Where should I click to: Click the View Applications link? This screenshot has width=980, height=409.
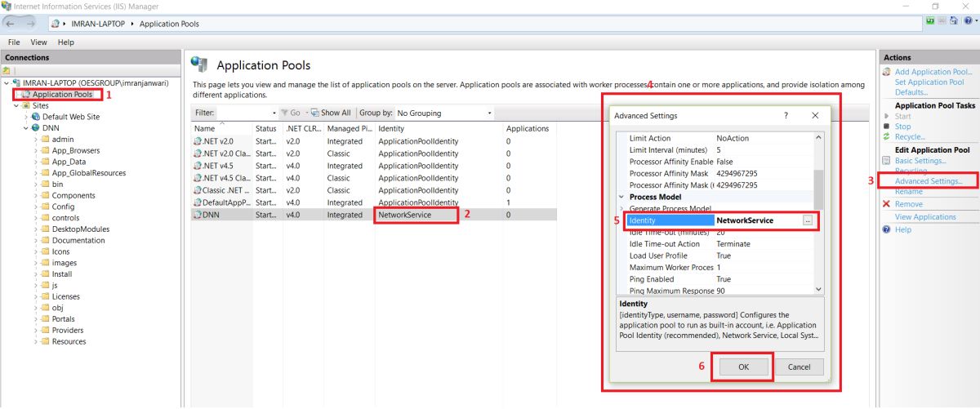click(x=925, y=217)
